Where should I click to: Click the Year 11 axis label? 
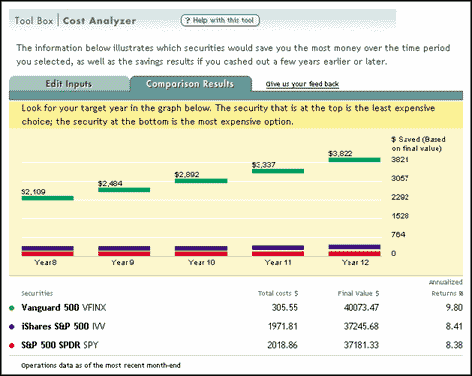tap(278, 262)
